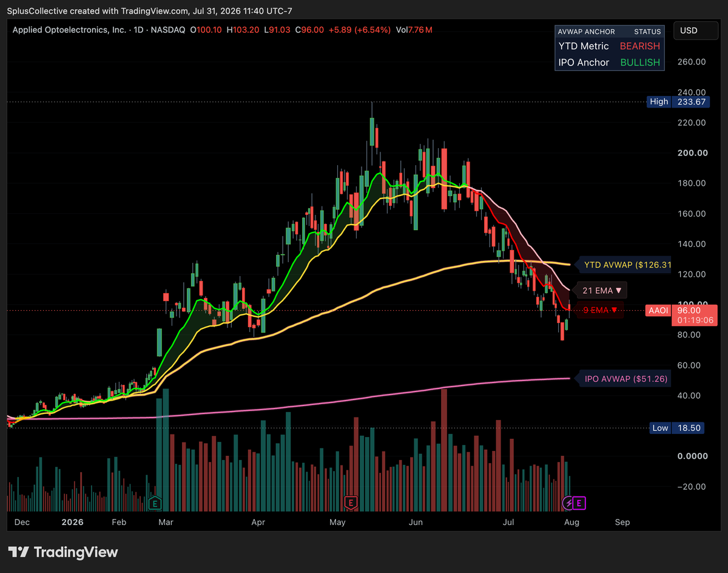The width and height of the screenshot is (728, 573).
Task: Click the IPO Anchor table row label
Action: coord(584,63)
